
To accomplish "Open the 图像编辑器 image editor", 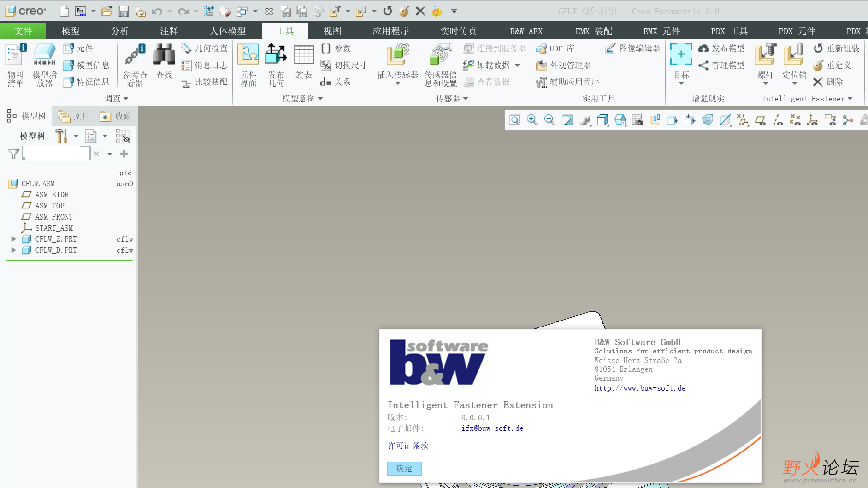I will point(633,48).
